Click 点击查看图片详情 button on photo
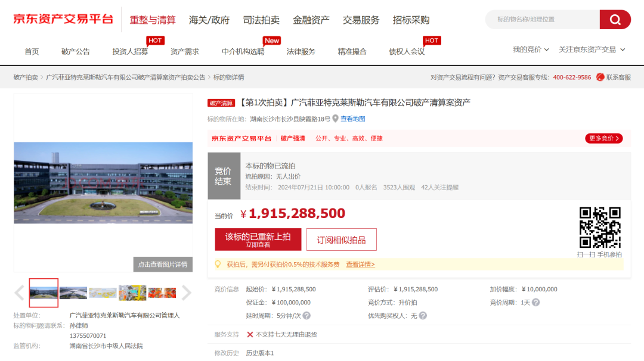This screenshot has height=361, width=644. tap(163, 264)
